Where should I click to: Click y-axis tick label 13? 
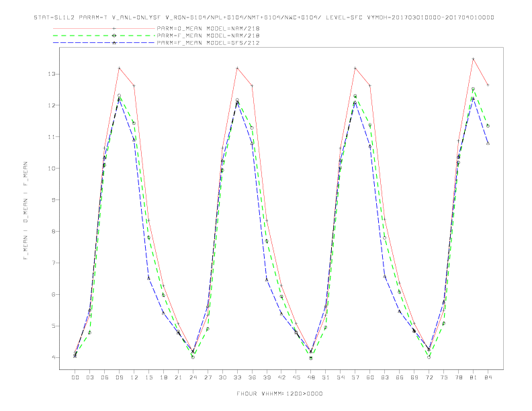[x=52, y=74]
